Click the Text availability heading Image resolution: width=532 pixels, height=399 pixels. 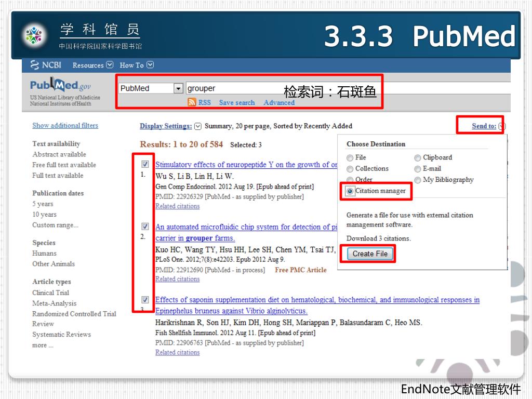click(x=56, y=144)
